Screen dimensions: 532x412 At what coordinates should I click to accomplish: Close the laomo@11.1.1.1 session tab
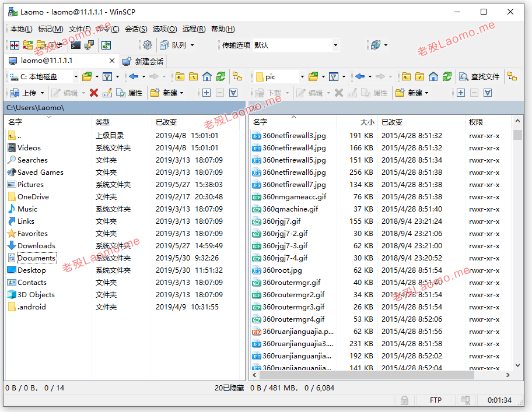[x=112, y=61]
